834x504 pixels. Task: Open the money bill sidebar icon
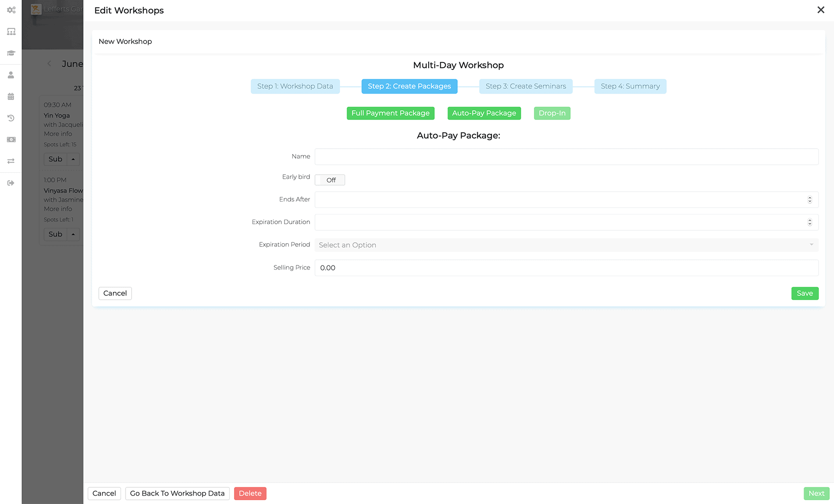pyautogui.click(x=11, y=139)
